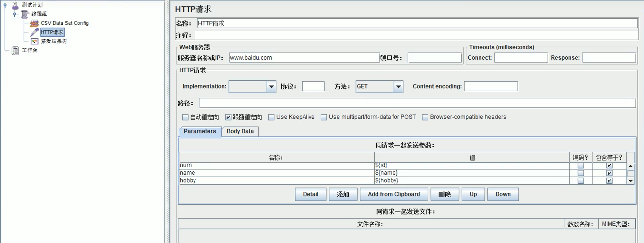
Task: Select HTTP请求 node in tree
Action: [x=52, y=32]
